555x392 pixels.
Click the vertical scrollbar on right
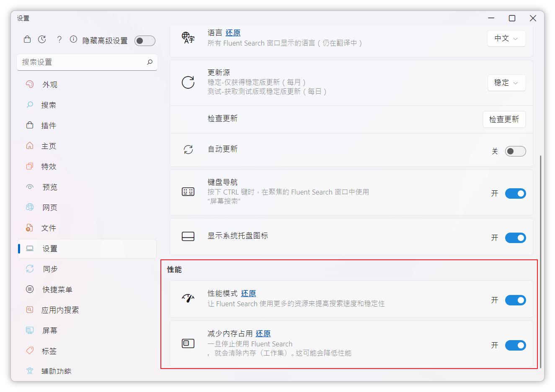(x=540, y=259)
